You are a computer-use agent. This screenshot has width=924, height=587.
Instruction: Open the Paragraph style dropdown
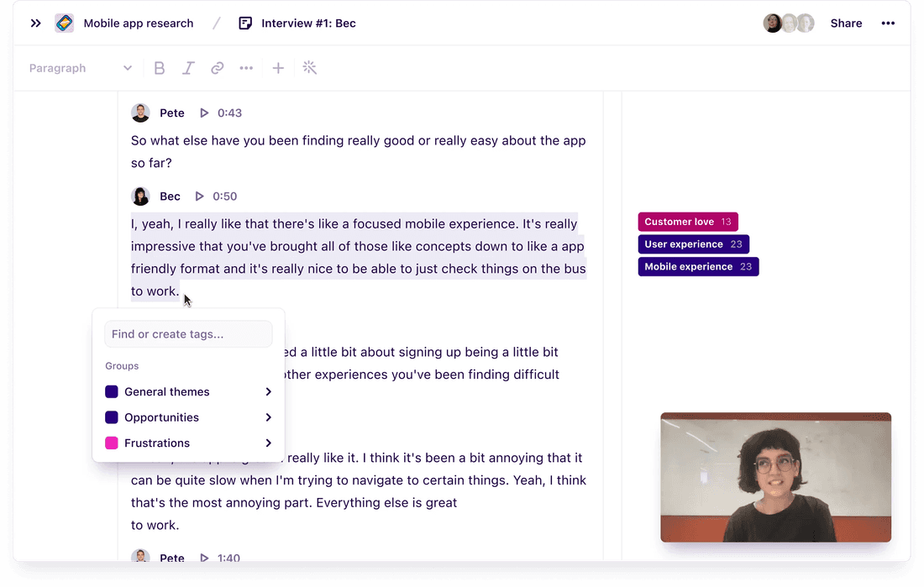[81, 68]
